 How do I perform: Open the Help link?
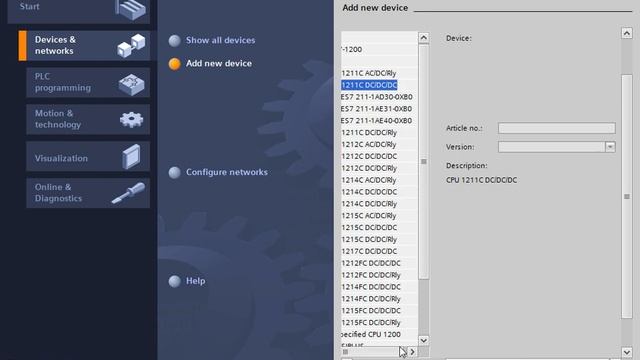[196, 281]
